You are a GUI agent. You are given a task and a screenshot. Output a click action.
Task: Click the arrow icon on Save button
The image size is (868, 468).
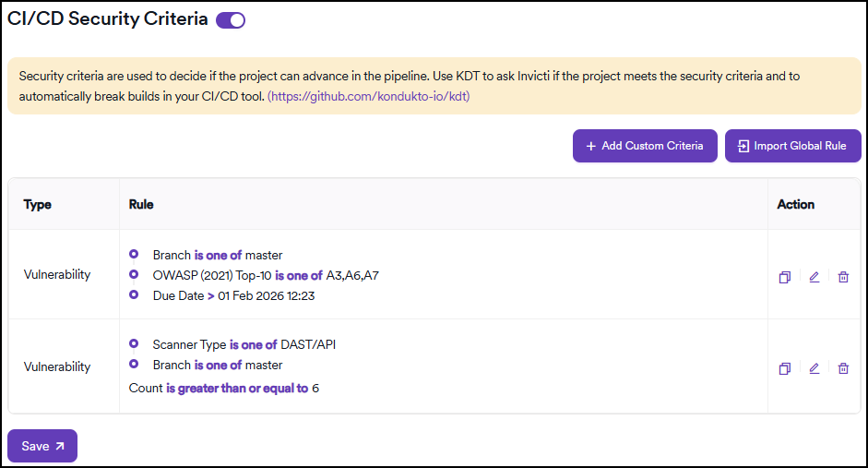(x=60, y=446)
